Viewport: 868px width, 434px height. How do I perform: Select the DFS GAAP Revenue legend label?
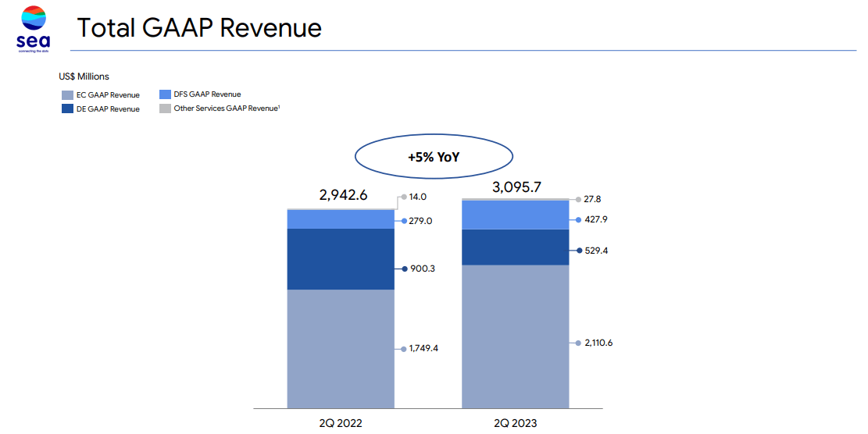pos(207,94)
